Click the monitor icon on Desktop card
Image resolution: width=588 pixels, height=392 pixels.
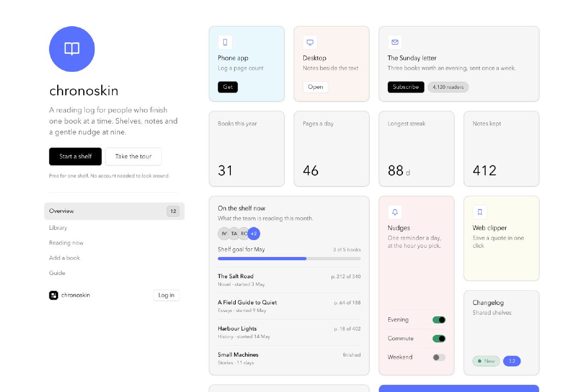pyautogui.click(x=310, y=42)
